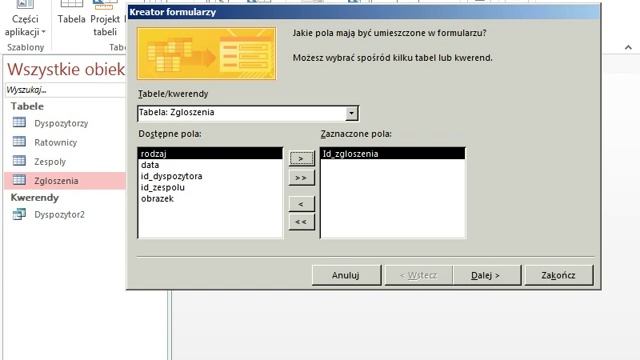Remove all fields with the << button
This screenshot has height=360, width=640.
click(x=302, y=222)
